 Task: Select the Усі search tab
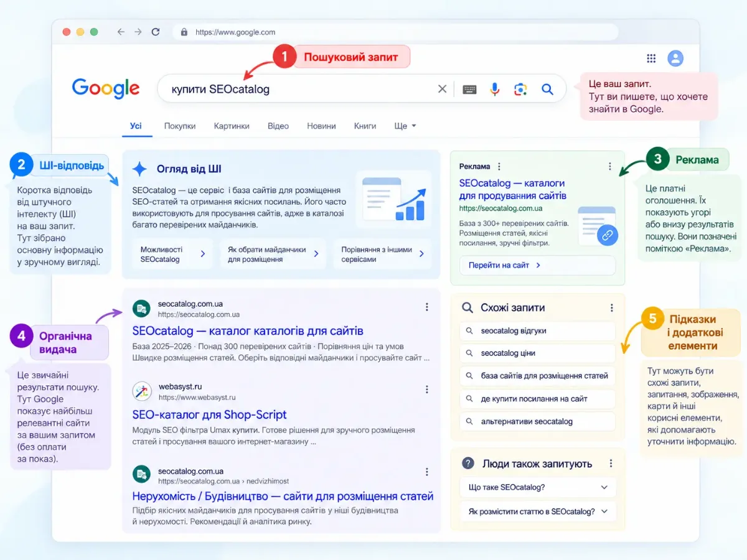[x=136, y=126]
